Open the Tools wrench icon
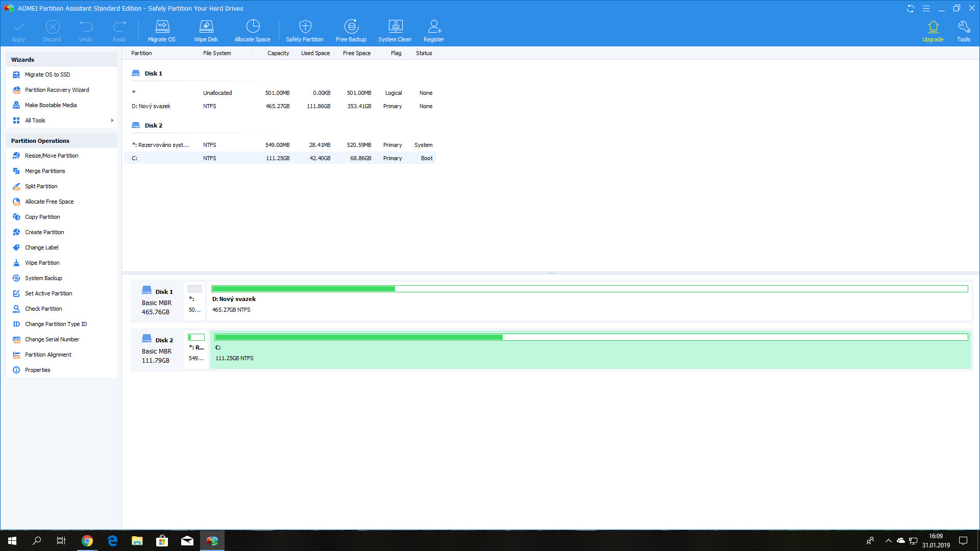980x551 pixels. pyautogui.click(x=964, y=31)
